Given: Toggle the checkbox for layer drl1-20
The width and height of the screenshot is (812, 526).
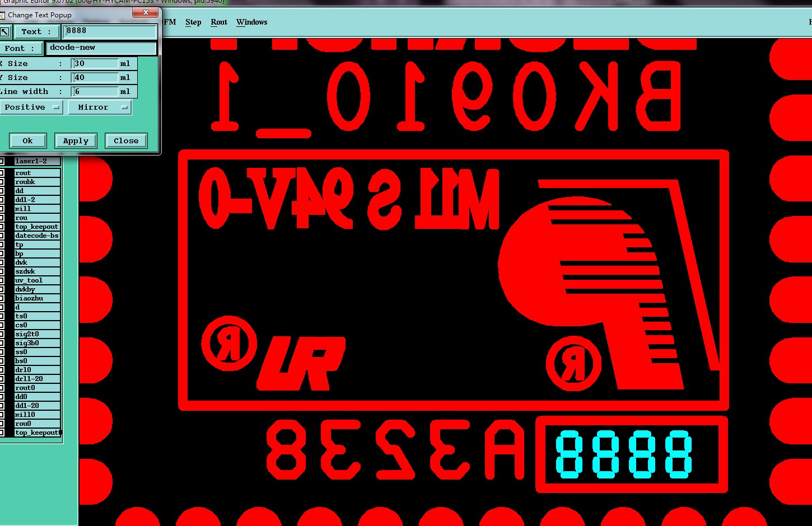Looking at the screenshot, I should (2, 379).
